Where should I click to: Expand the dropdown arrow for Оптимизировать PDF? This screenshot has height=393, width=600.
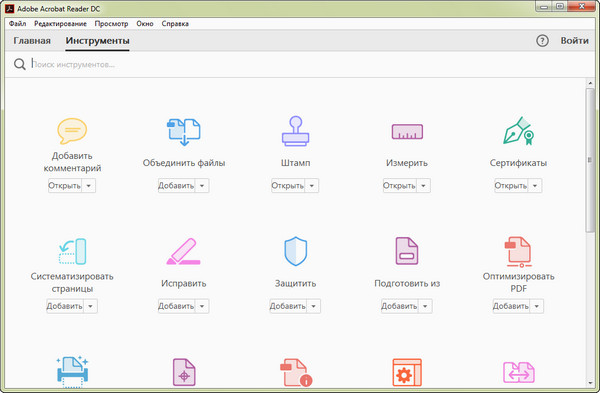click(x=536, y=306)
